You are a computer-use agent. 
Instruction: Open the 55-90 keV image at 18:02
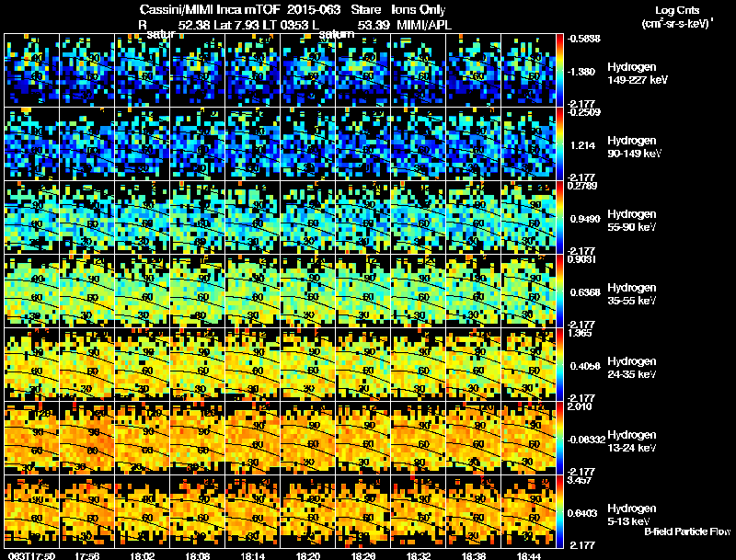point(143,218)
